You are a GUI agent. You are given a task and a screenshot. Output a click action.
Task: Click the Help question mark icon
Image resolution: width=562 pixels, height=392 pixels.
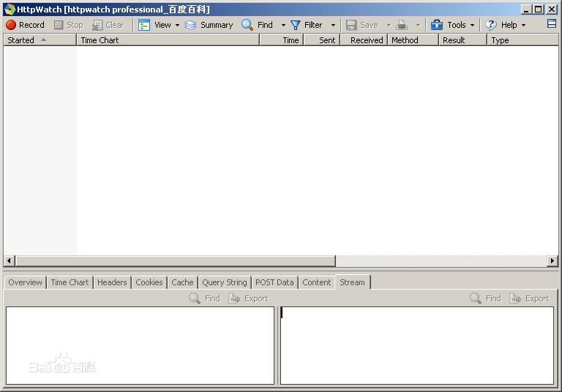pyautogui.click(x=491, y=25)
